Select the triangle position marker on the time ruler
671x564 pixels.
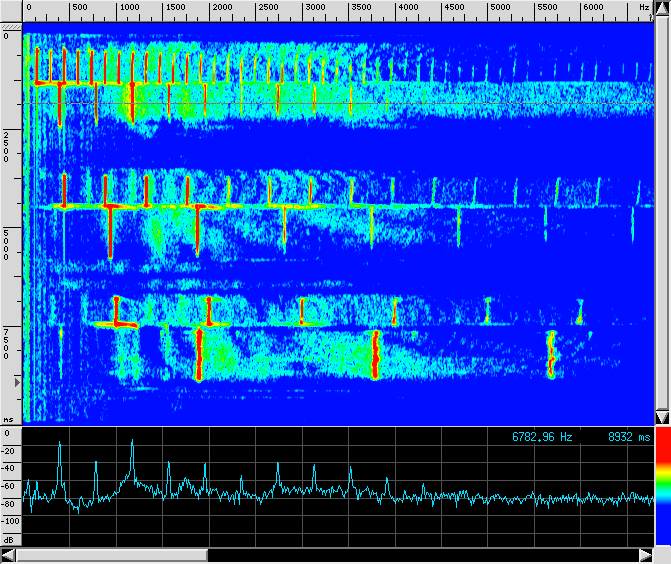click(x=15, y=382)
